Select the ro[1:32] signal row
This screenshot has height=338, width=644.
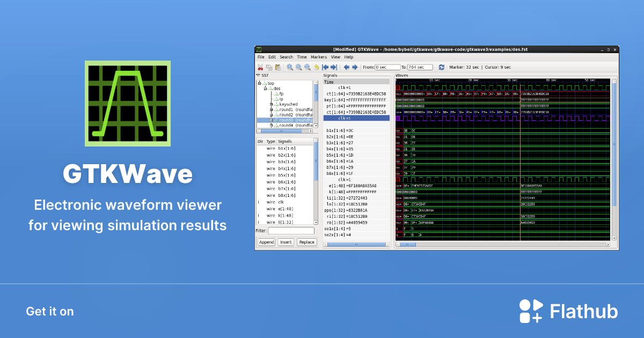pyautogui.click(x=356, y=222)
